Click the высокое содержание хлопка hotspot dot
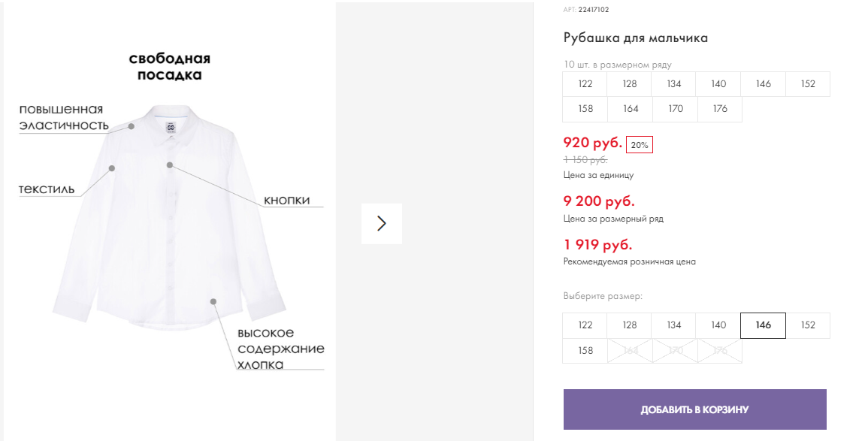Image resolution: width=868 pixels, height=441 pixels. (213, 302)
